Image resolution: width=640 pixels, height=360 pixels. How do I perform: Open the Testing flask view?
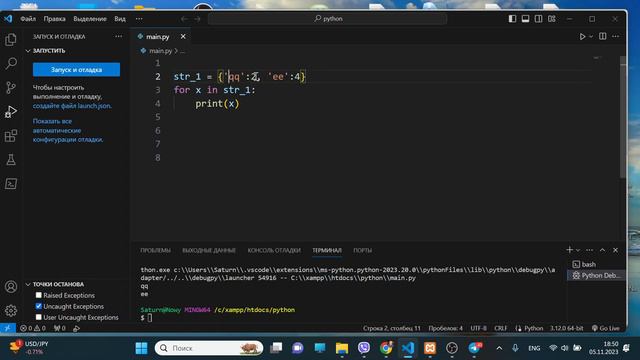11,160
